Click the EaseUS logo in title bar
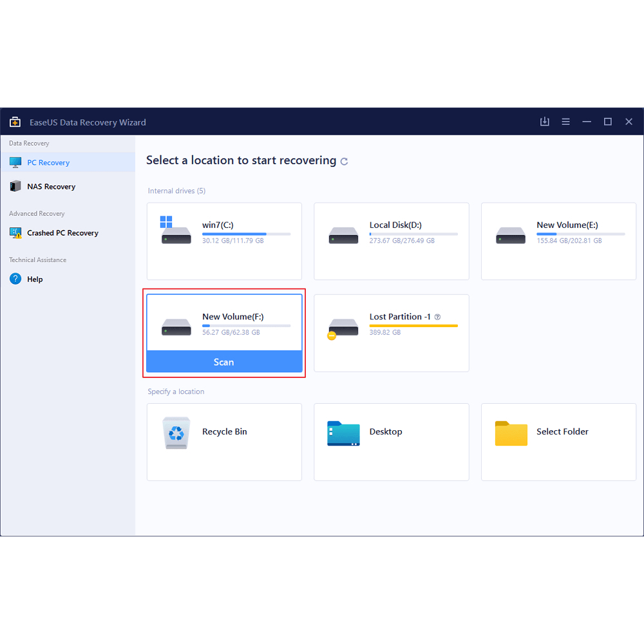This screenshot has width=644, height=644. coord(15,122)
